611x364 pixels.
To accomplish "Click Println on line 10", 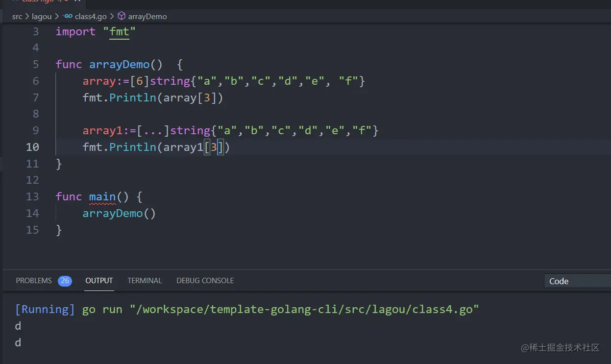I will click(132, 147).
